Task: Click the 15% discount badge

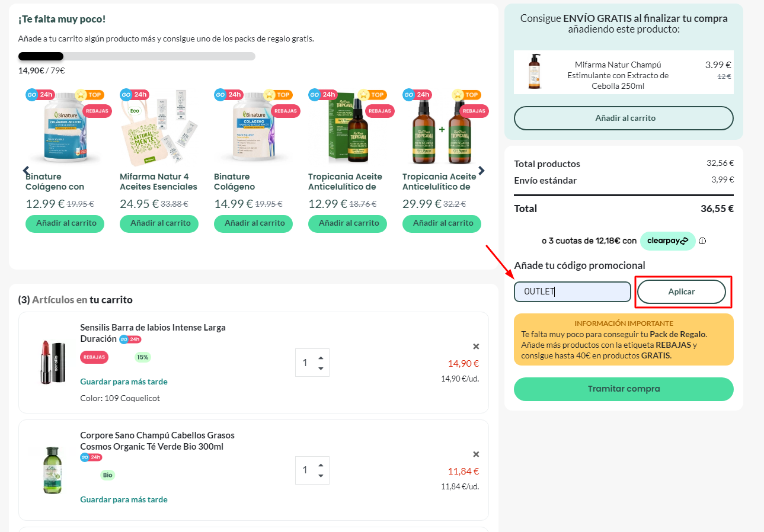Action: click(143, 357)
